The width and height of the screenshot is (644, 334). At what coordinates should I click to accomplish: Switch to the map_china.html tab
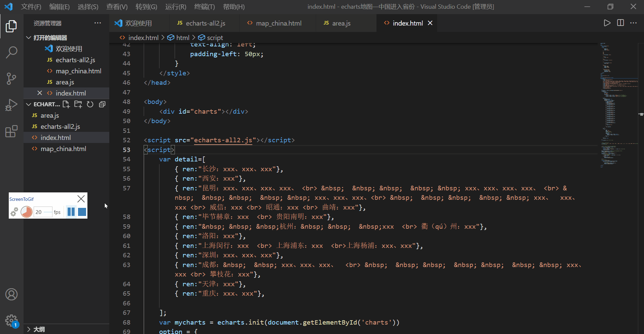point(278,23)
